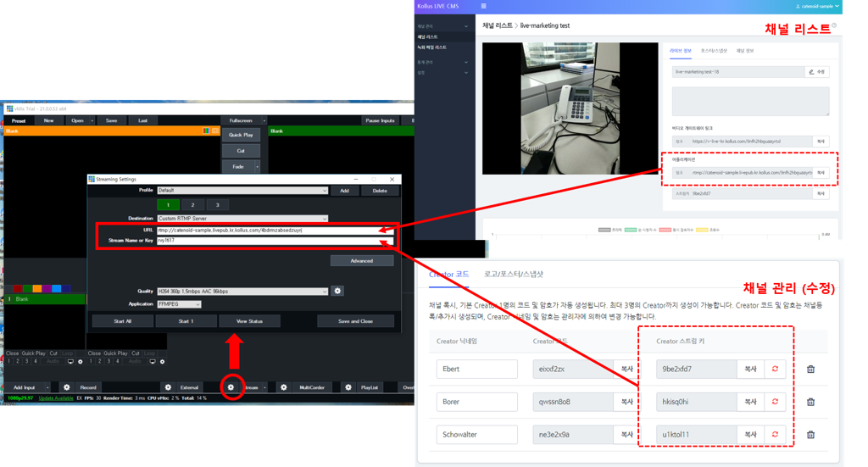
Task: Select stream slot 2 in Streaming Settings
Action: (192, 205)
